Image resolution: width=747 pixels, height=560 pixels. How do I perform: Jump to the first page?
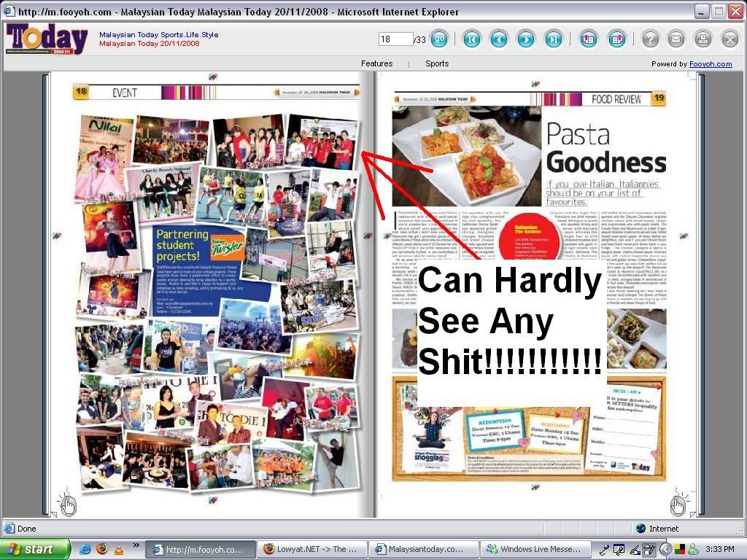472,39
